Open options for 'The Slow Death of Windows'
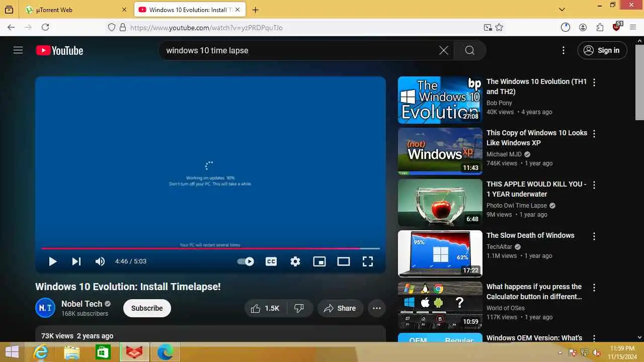 point(594,236)
